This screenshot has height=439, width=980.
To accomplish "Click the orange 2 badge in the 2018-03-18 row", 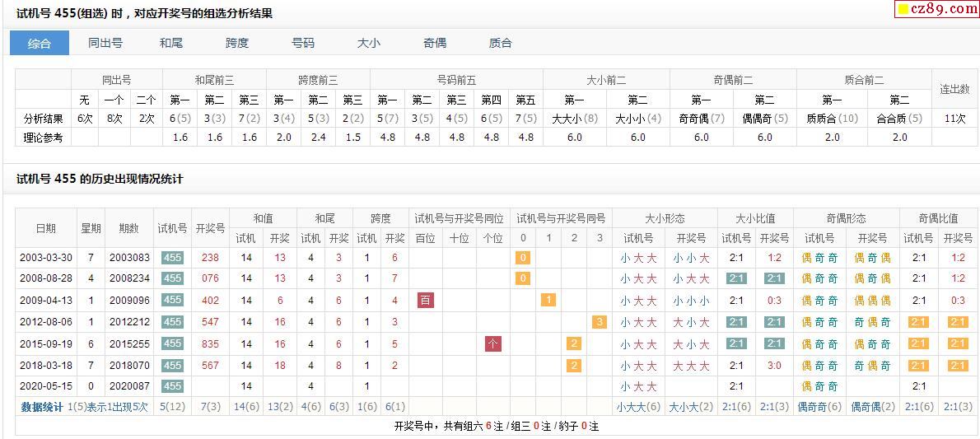I will [x=574, y=365].
